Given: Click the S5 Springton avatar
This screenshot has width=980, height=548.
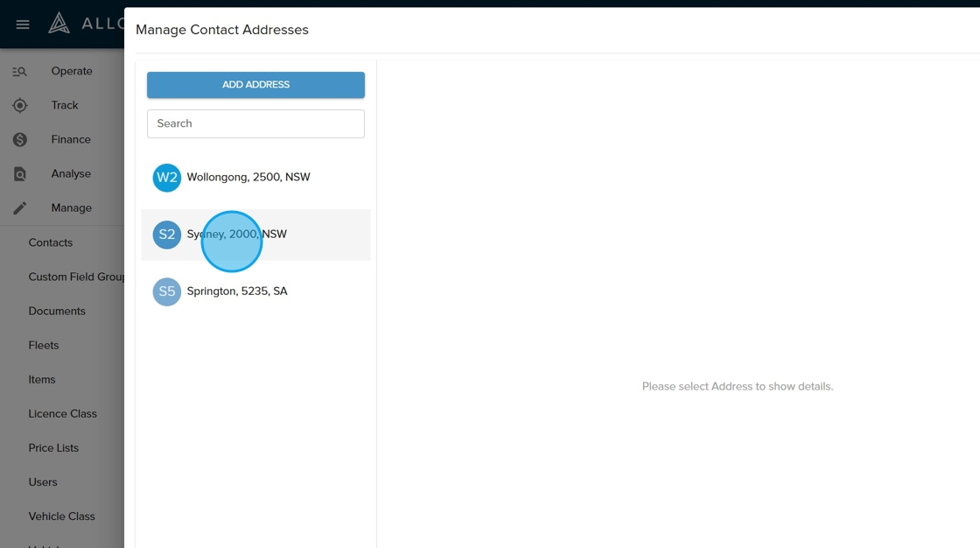Looking at the screenshot, I should pos(167,292).
